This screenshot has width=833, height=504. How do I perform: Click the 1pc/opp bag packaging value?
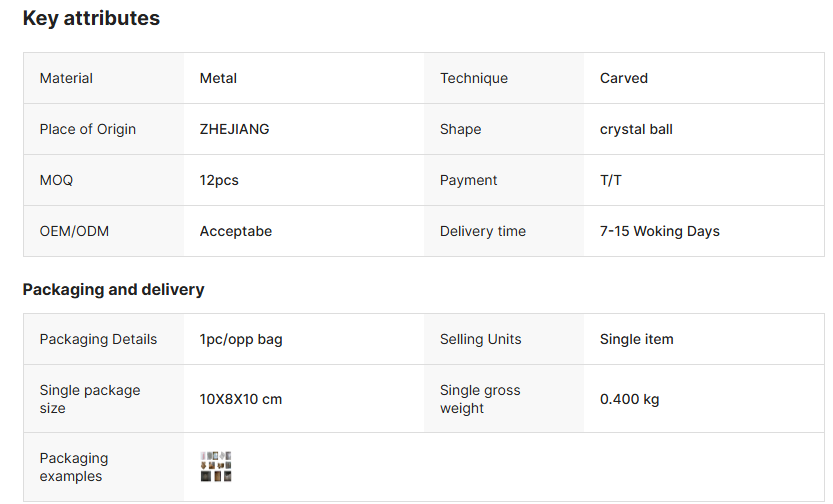tap(241, 339)
